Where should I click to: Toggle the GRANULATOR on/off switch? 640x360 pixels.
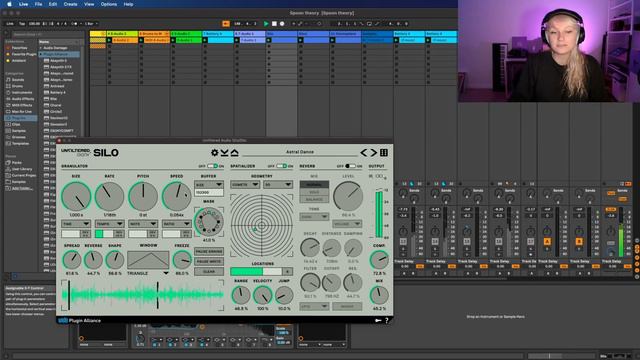click(213, 166)
